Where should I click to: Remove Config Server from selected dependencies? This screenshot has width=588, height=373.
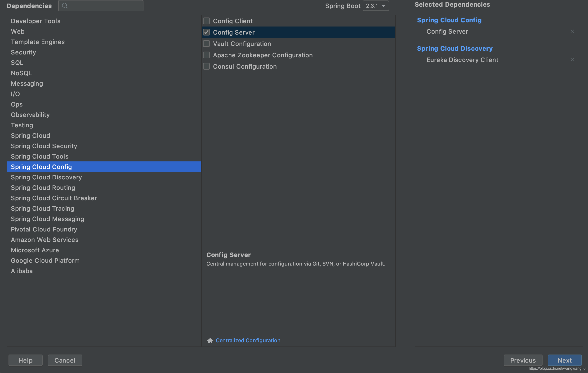click(x=572, y=31)
